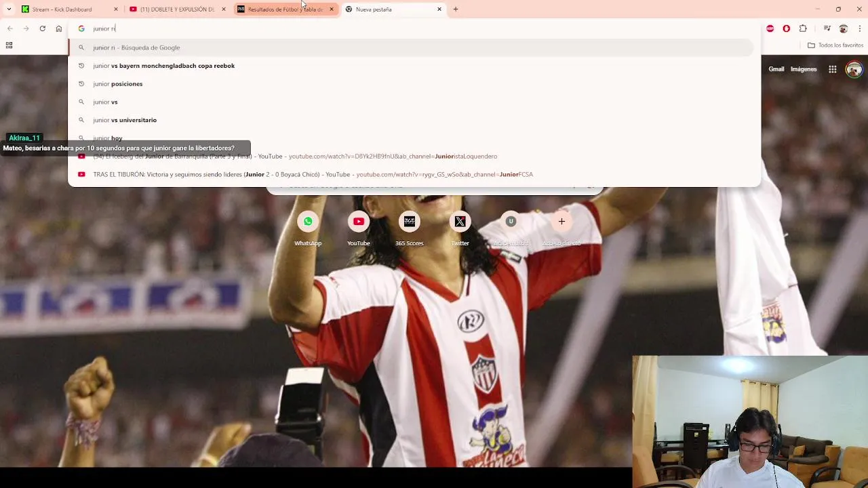Click the address bar with 'junior ri'
Viewport: 868px width, 488px height.
click(x=414, y=28)
